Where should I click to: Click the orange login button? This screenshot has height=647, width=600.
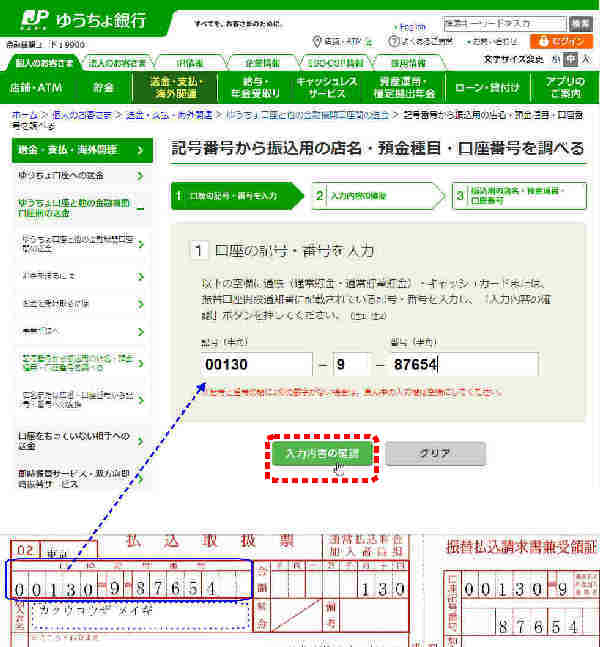567,42
